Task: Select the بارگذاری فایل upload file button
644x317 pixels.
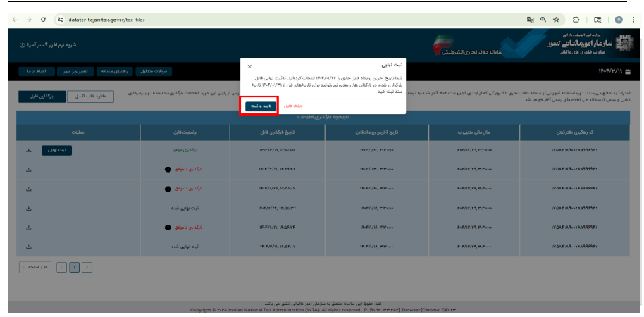Action: tap(42, 97)
